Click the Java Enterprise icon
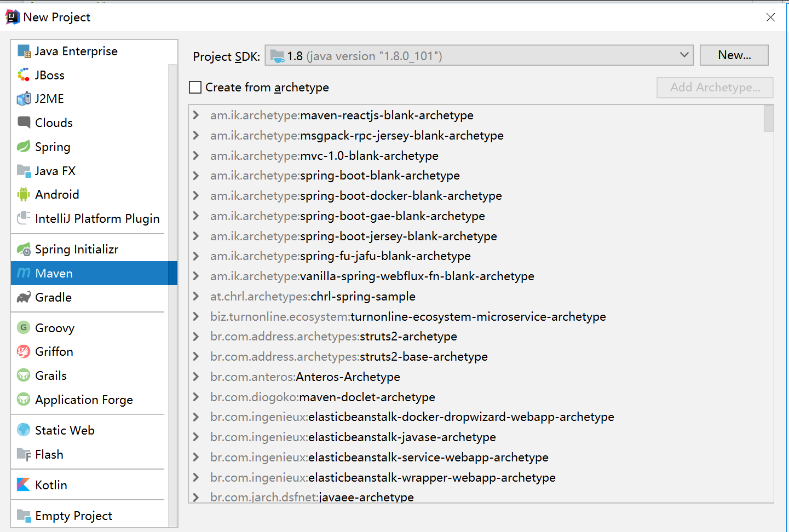789x532 pixels. click(24, 51)
